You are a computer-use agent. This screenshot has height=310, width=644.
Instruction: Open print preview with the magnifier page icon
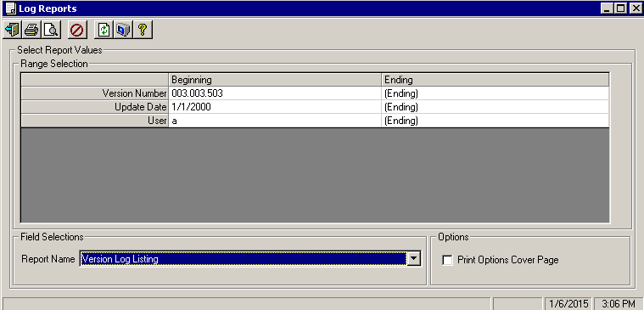pos(52,30)
